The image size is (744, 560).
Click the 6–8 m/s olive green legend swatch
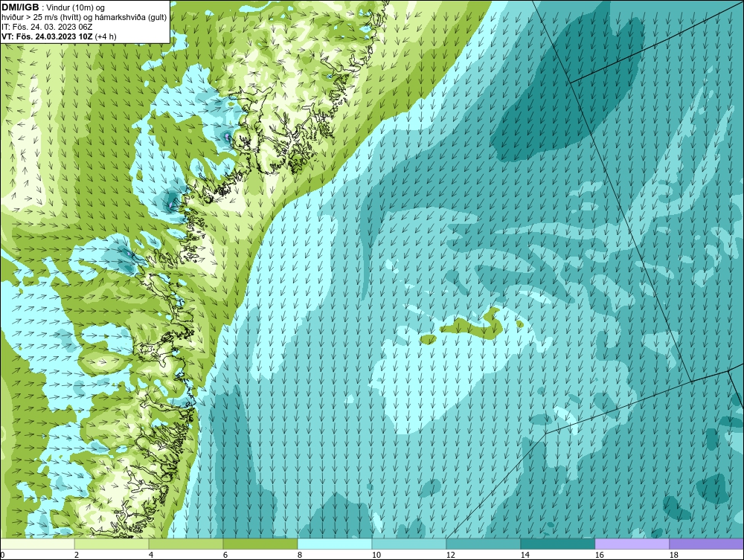pyautogui.click(x=260, y=544)
